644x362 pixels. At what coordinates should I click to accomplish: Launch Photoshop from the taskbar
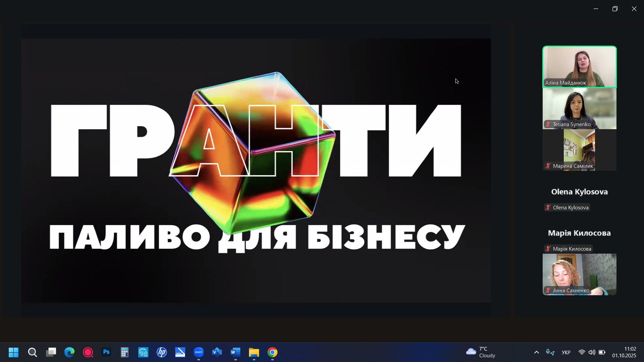click(x=106, y=352)
